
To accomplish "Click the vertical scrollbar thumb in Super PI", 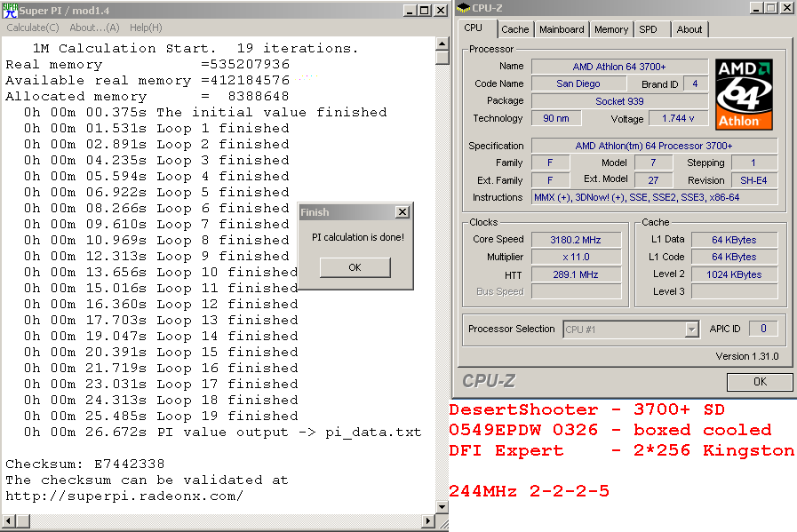I will (442, 58).
